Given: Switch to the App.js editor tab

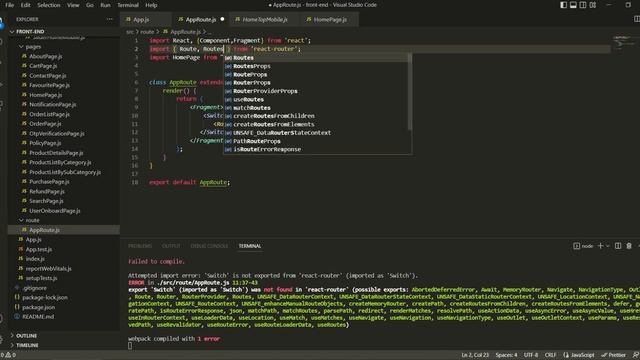Looking at the screenshot, I should (x=141, y=19).
